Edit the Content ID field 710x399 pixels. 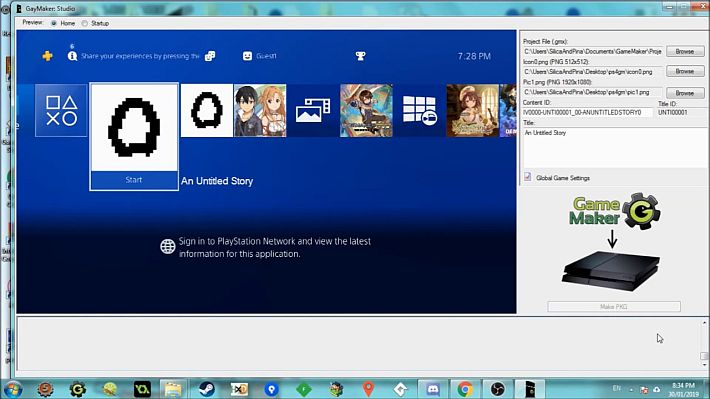click(x=587, y=112)
